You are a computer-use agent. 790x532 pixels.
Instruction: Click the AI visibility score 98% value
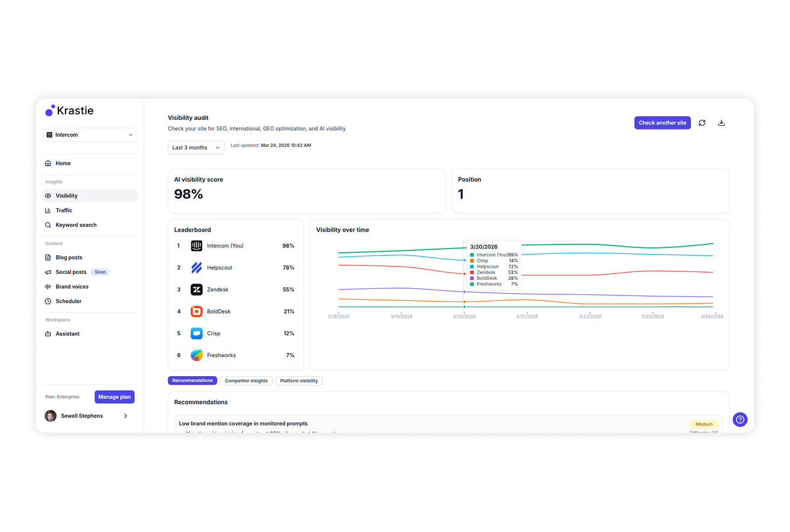(188, 194)
